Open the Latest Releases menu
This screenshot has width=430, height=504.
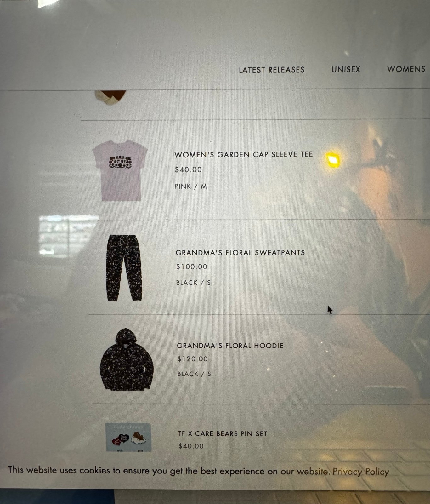pyautogui.click(x=272, y=70)
